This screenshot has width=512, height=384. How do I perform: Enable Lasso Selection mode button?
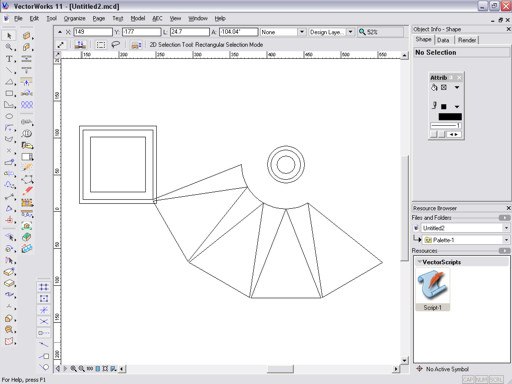[115, 45]
